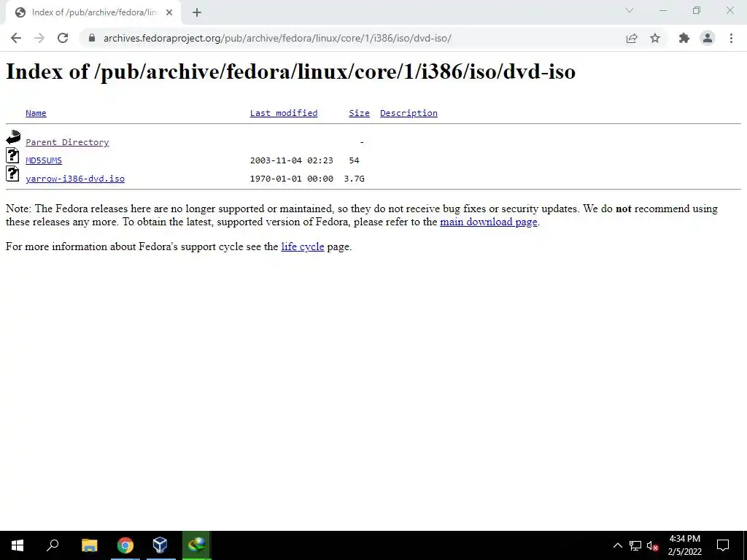Open the Parent Directory link

click(x=67, y=142)
